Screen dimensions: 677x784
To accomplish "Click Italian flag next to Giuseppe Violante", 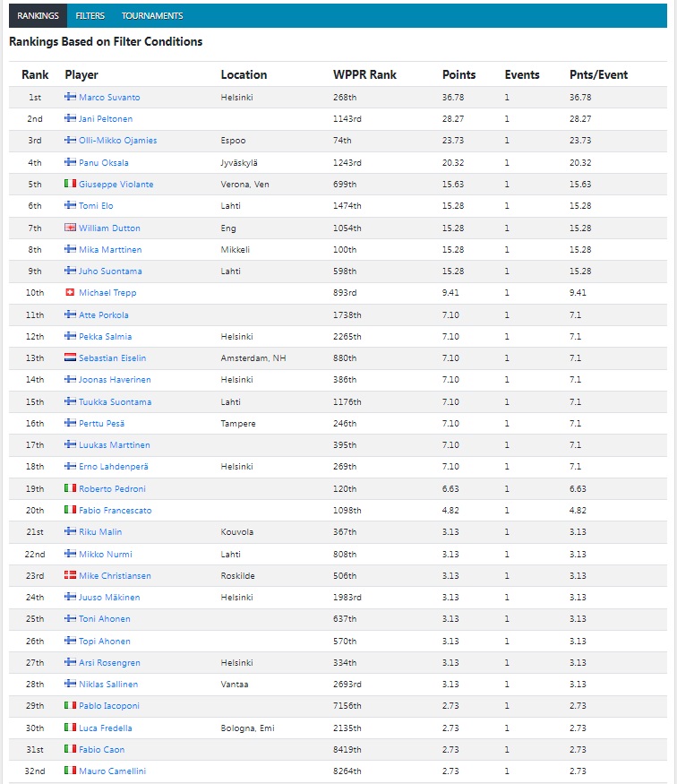I will click(x=70, y=184).
